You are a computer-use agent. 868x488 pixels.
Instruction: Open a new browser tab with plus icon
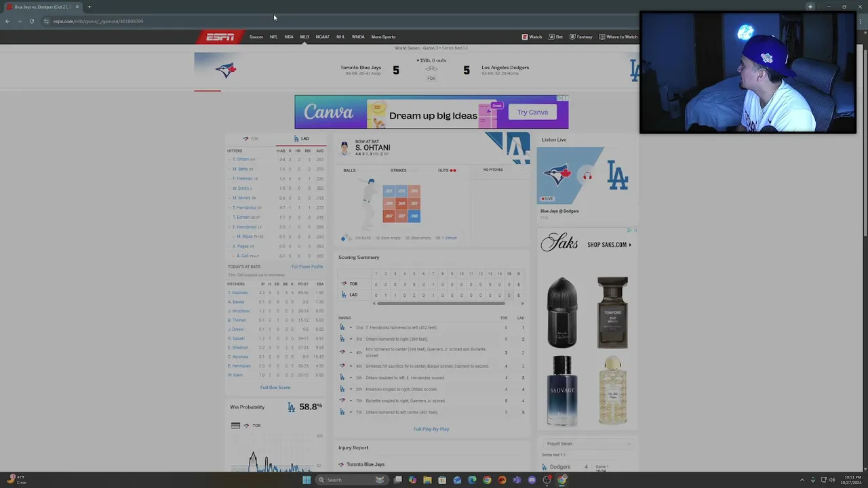click(89, 7)
